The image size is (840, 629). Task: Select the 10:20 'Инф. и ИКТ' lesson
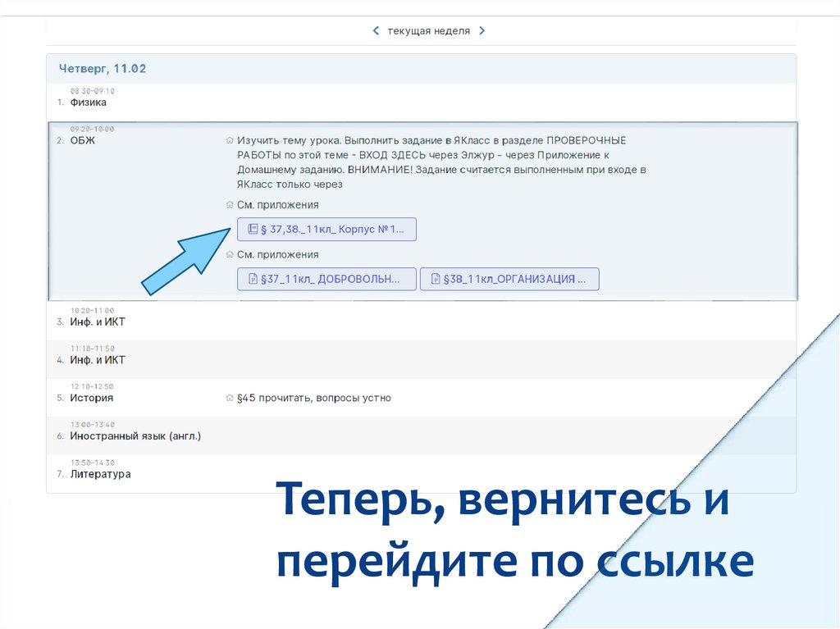(x=98, y=322)
